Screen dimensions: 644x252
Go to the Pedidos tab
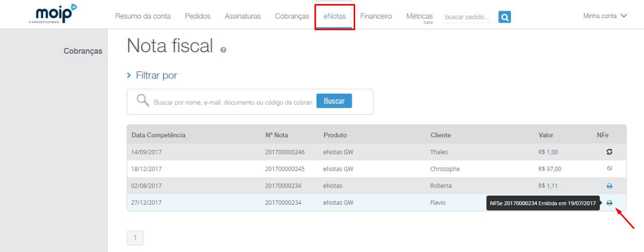(x=197, y=16)
